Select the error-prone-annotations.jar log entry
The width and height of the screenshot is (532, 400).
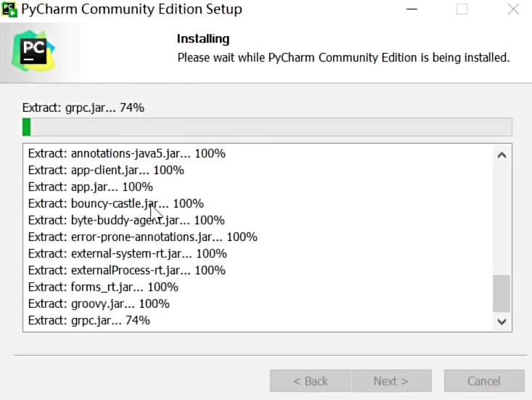[x=142, y=237]
